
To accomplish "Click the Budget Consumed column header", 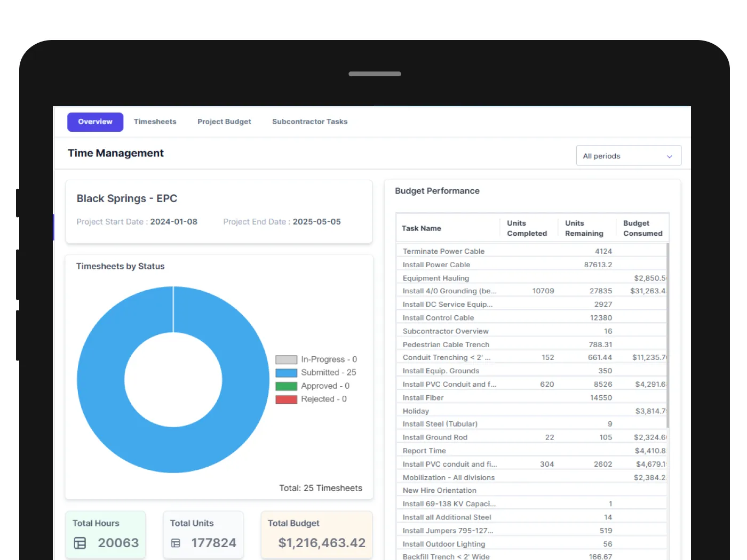I will click(642, 228).
